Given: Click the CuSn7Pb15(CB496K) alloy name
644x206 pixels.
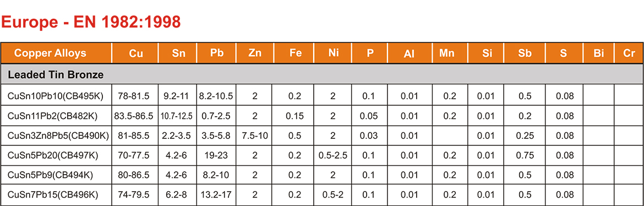Looking at the screenshot, I should click(53, 195).
